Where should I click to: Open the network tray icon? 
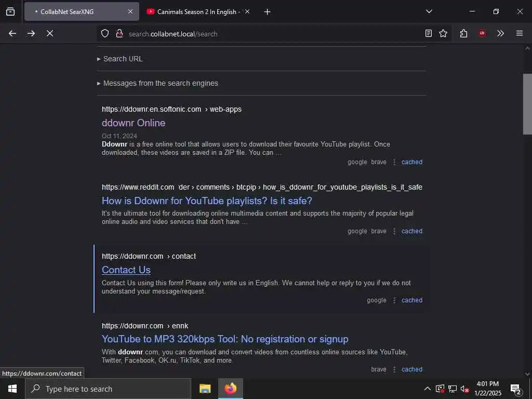click(453, 389)
